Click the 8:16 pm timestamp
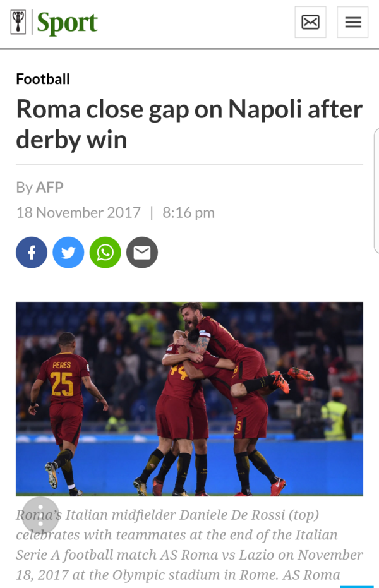 tap(189, 213)
